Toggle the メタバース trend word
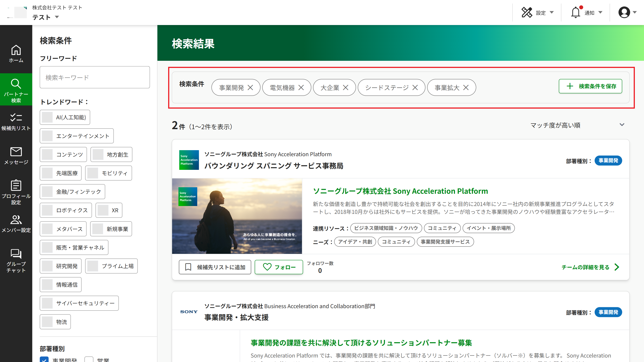The width and height of the screenshot is (644, 362). (63, 229)
